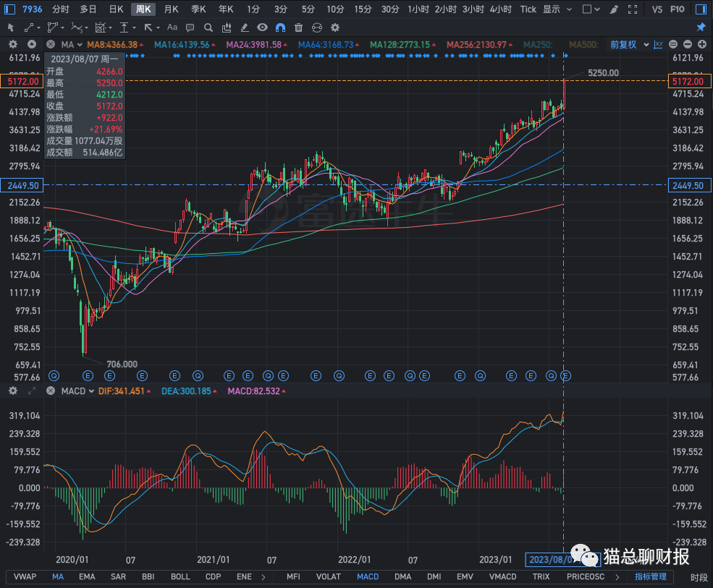This screenshot has width=713, height=588.
Task: Toggle the left sidebar panel
Action: coord(9,9)
